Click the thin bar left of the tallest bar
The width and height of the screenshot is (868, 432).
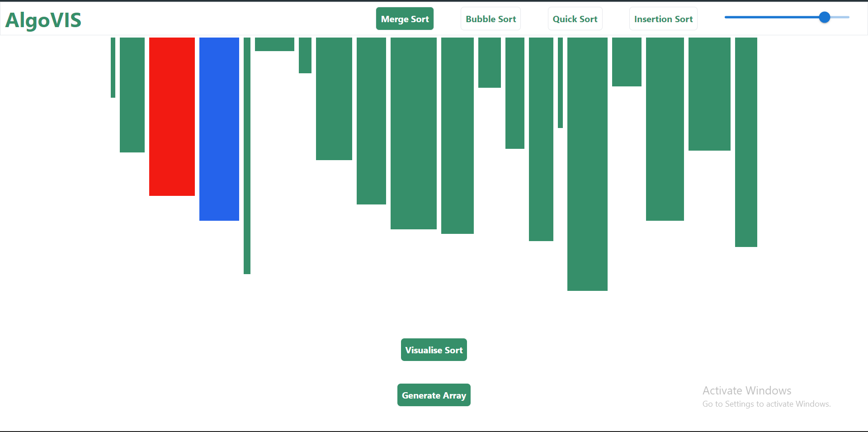pyautogui.click(x=560, y=83)
